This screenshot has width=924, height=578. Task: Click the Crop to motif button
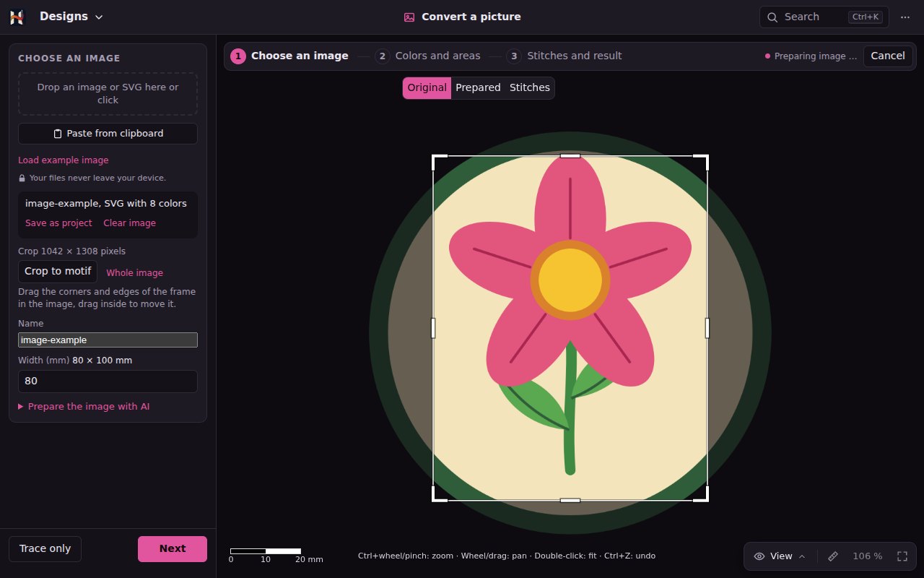[58, 272]
